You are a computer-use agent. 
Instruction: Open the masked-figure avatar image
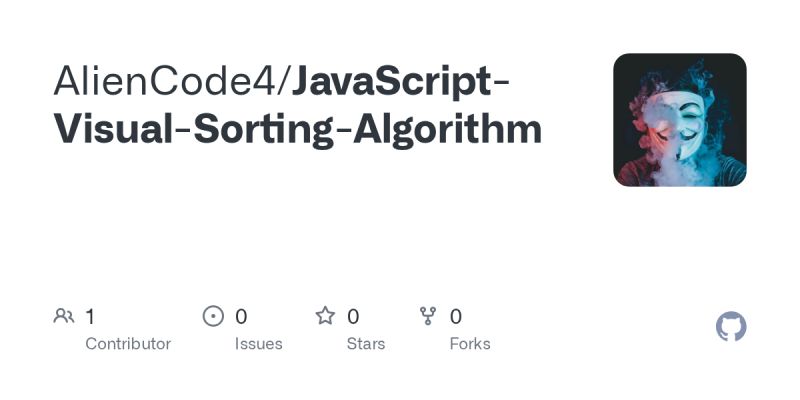click(x=680, y=120)
